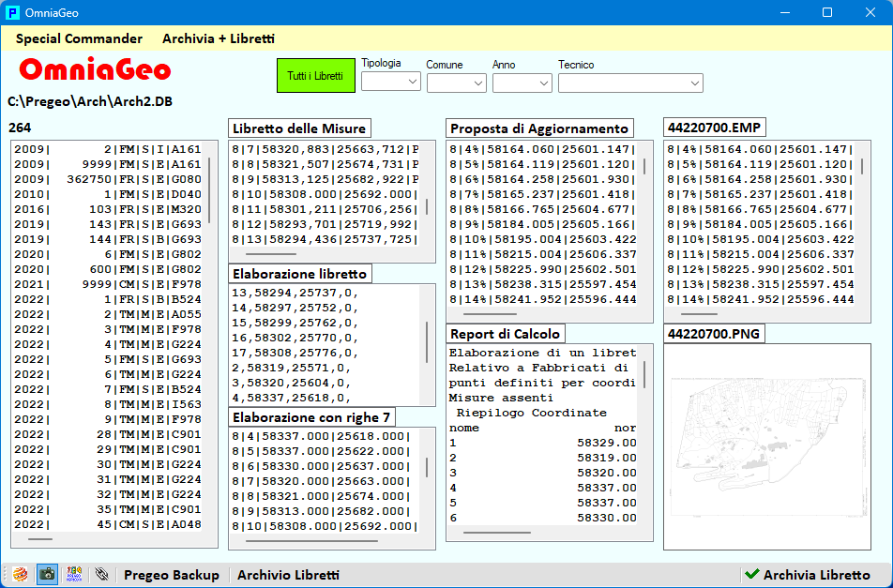
Task: Select row 2021| 9999|CM|S|E|F978
Action: pos(108,284)
